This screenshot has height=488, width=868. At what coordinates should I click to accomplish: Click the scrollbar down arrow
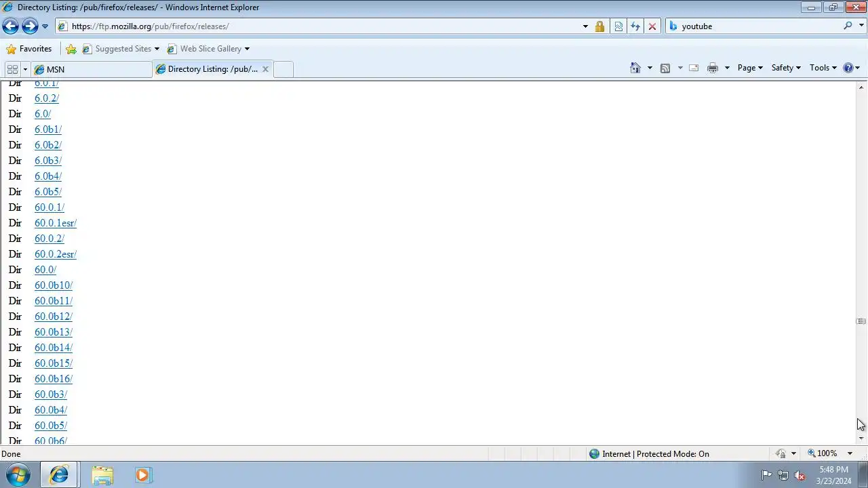(861, 439)
